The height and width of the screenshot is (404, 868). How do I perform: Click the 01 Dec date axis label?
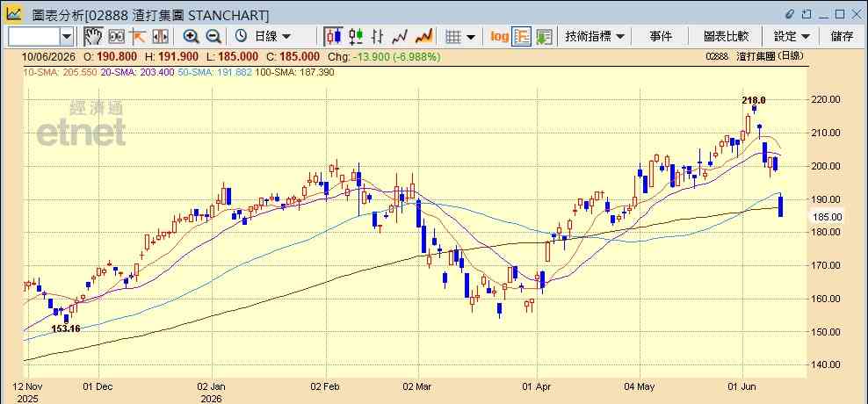pyautogui.click(x=98, y=386)
